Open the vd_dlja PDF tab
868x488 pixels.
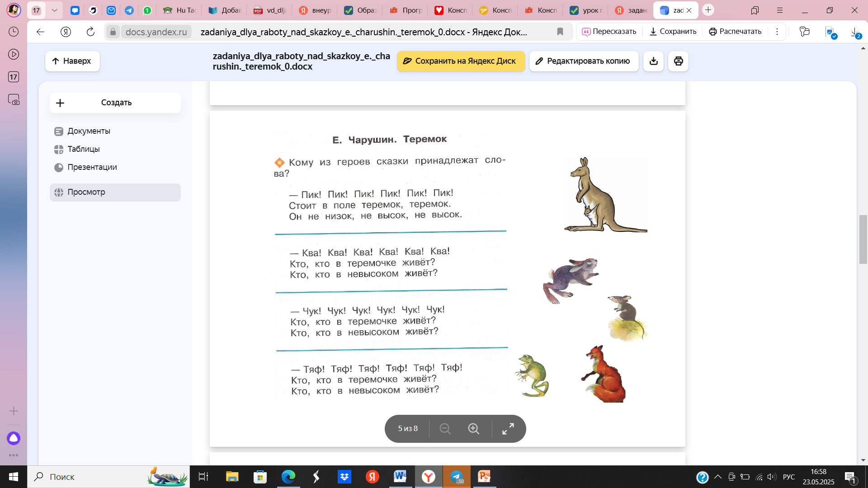click(270, 10)
